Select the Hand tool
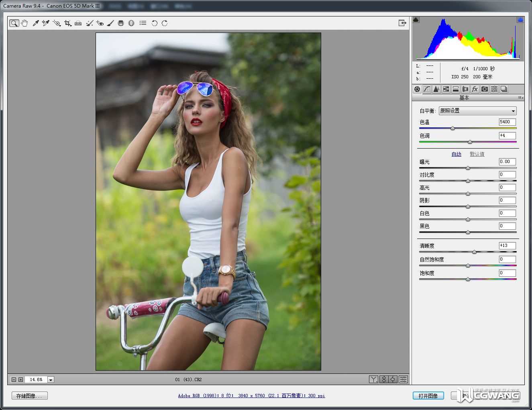532x410 pixels. click(24, 23)
